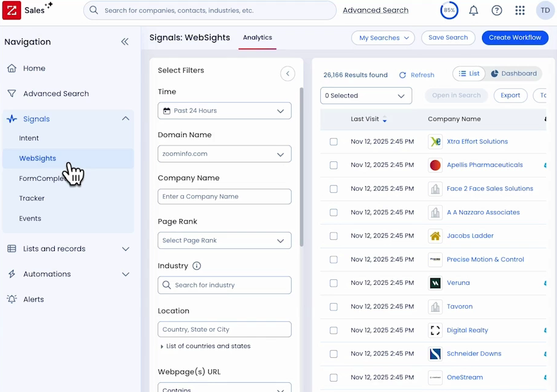
Task: Click the Jacobs Ladder house logo
Action: pos(435,236)
